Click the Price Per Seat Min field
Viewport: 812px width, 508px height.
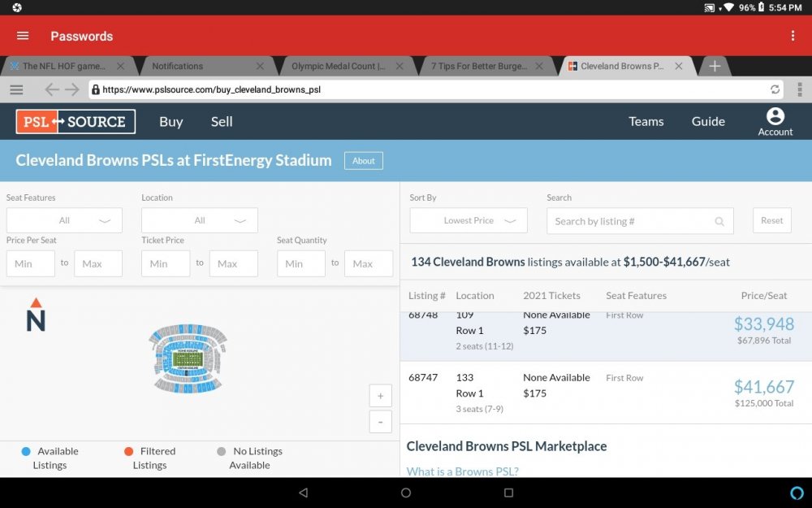click(31, 263)
